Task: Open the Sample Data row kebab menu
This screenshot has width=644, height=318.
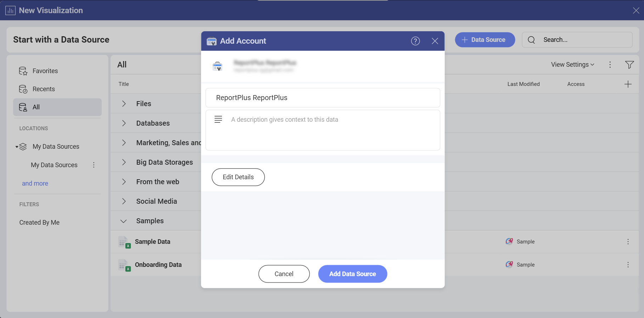Action: click(x=628, y=242)
